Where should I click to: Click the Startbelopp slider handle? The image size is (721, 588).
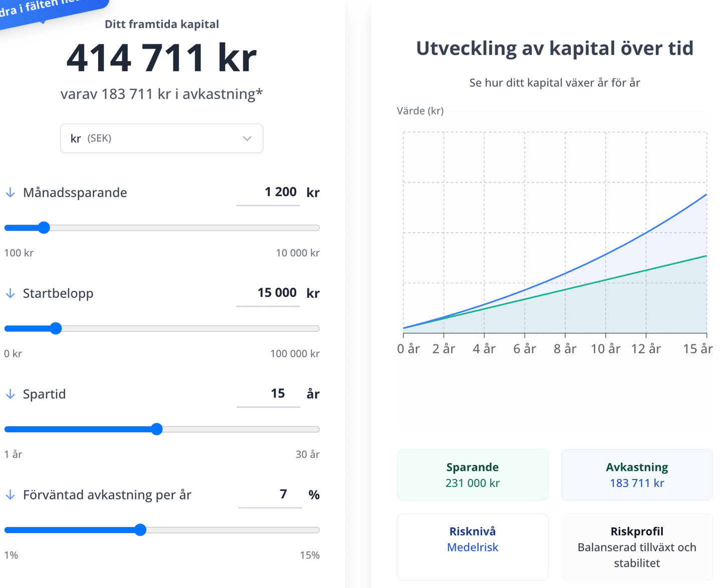[56, 328]
